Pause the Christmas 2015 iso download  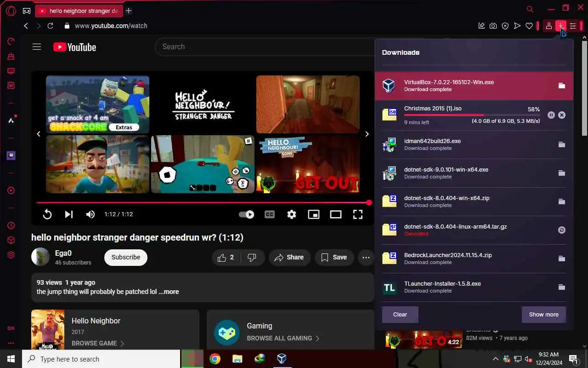pyautogui.click(x=551, y=115)
